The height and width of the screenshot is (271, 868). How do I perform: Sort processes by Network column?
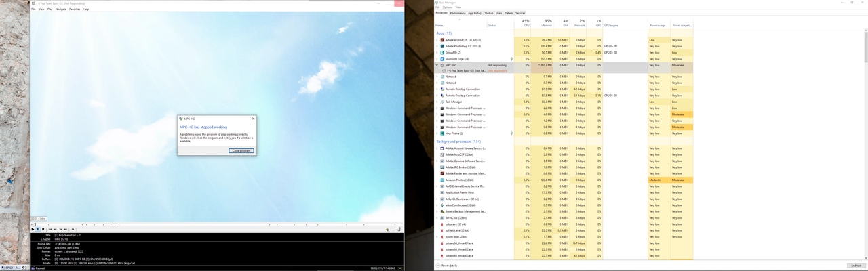click(578, 23)
